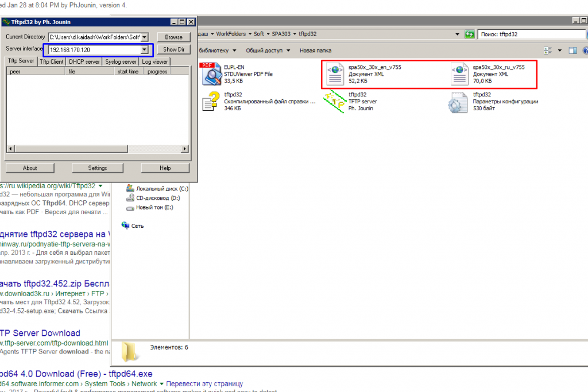Select the spa50x_30x_en_v755 XML file icon
The width and height of the screenshot is (588, 392).
pos(335,74)
